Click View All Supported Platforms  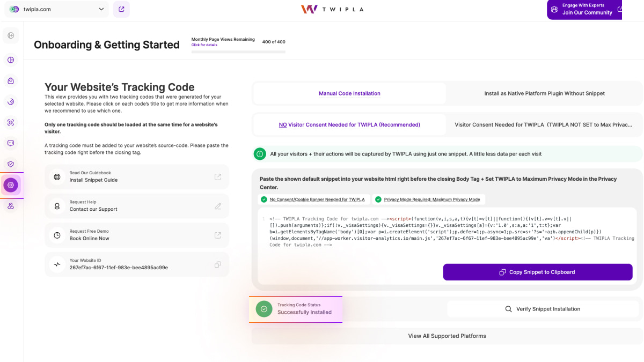(447, 336)
